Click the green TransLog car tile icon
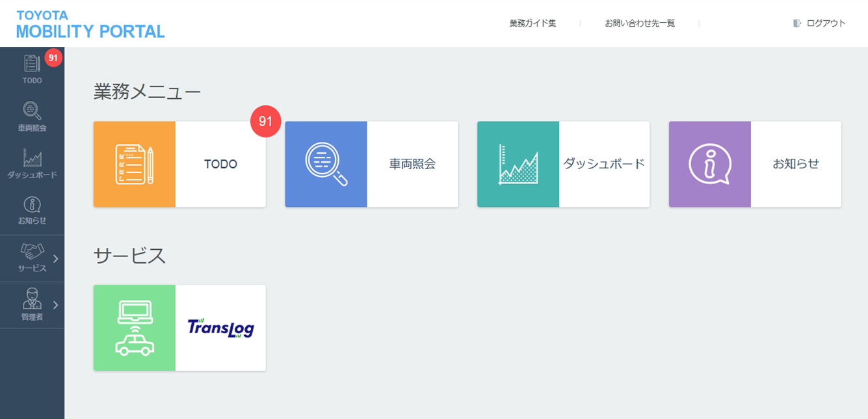The height and width of the screenshot is (419, 868). (135, 328)
